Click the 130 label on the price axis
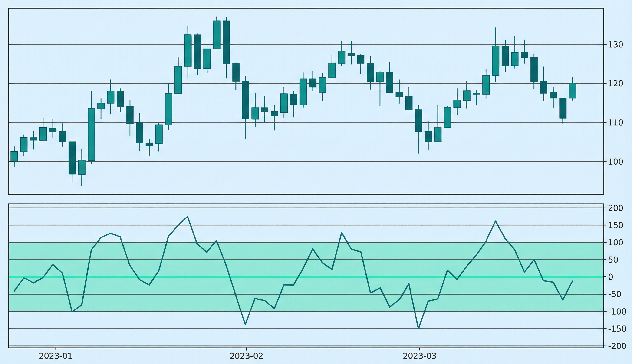The width and height of the screenshot is (632, 364). [616, 45]
